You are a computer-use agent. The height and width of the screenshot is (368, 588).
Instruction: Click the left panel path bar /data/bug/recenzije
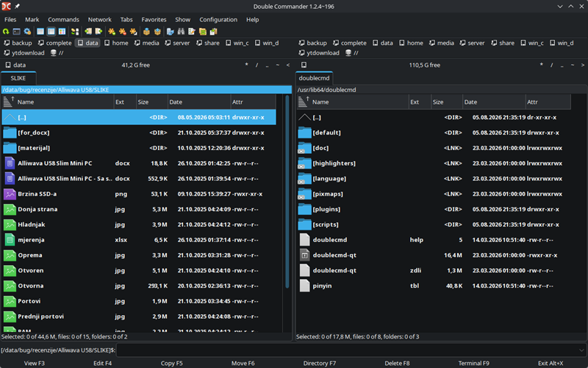(146, 90)
